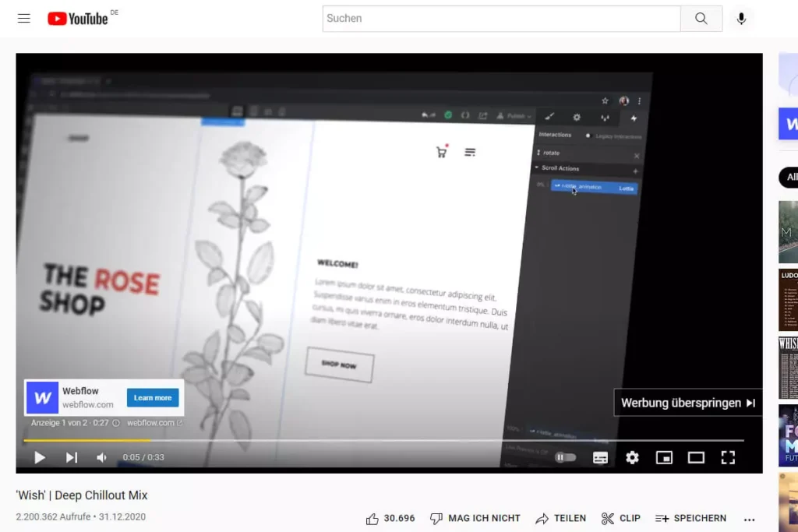Enable miniplayer mode

coord(664,457)
